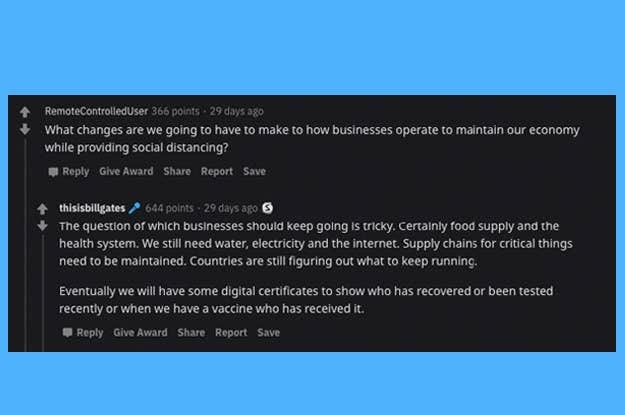Open RemoteControlledUser's profile
Image resolution: width=625 pixels, height=415 pixels.
tap(96, 110)
